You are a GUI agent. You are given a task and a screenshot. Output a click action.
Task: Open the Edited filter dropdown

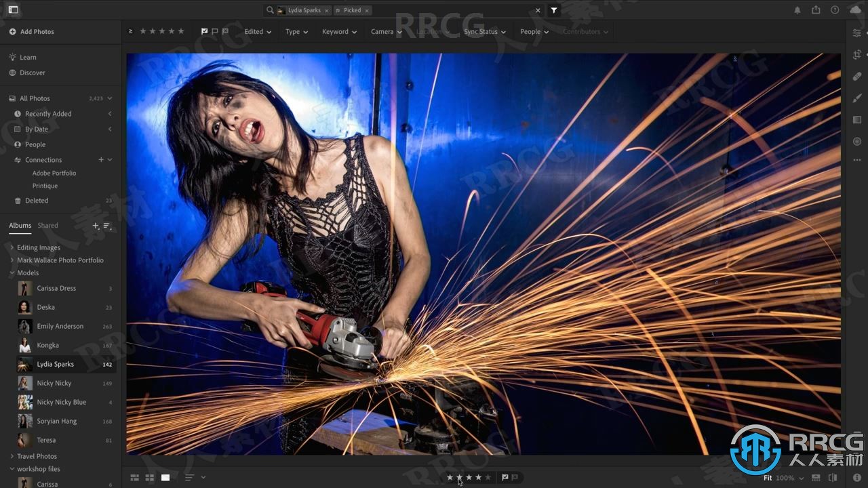(x=258, y=32)
